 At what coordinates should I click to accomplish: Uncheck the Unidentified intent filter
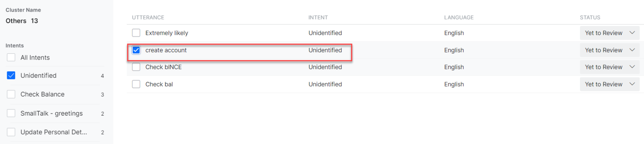coord(11,75)
